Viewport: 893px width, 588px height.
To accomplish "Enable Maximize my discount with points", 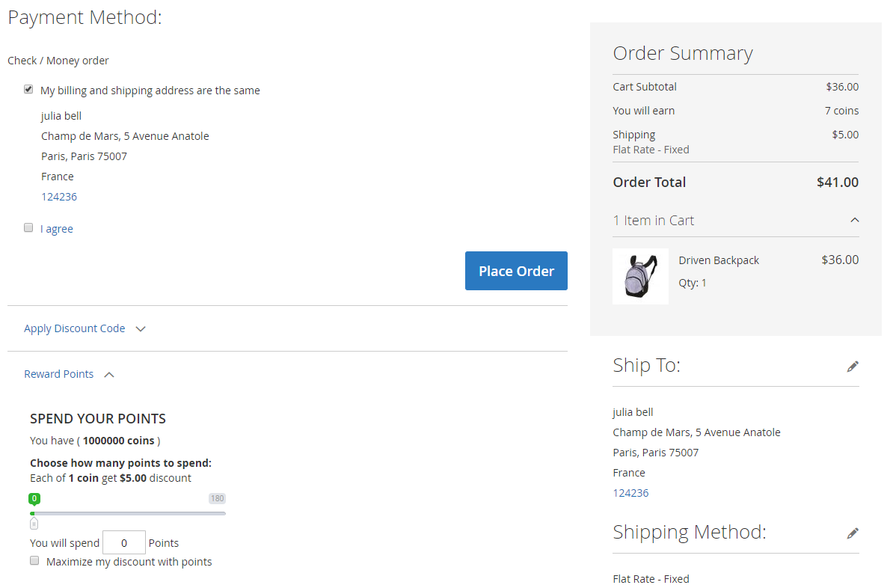I will (34, 561).
